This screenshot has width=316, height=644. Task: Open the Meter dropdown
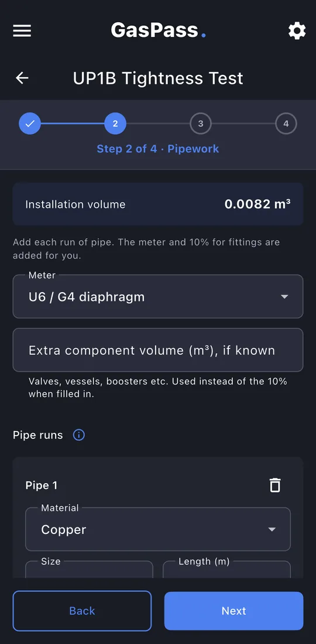[x=158, y=297]
